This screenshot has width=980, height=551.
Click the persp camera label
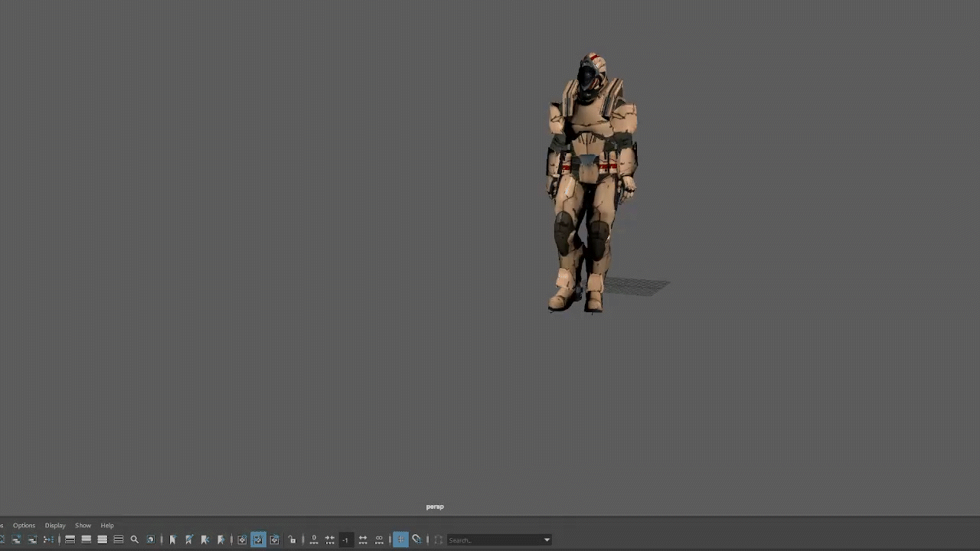[x=435, y=507]
